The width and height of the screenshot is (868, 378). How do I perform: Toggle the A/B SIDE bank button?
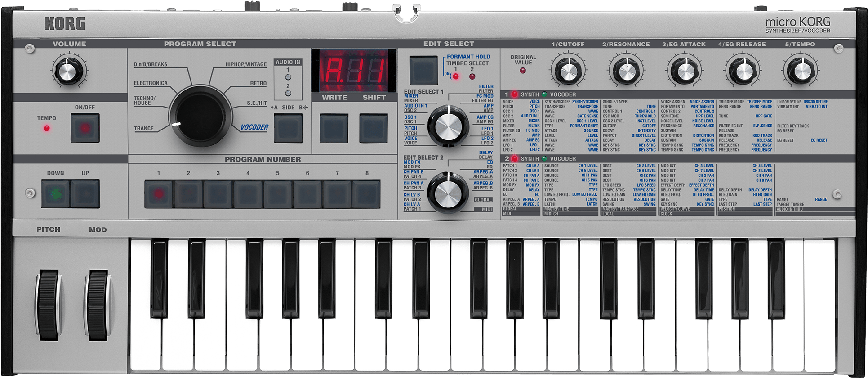pyautogui.click(x=289, y=128)
